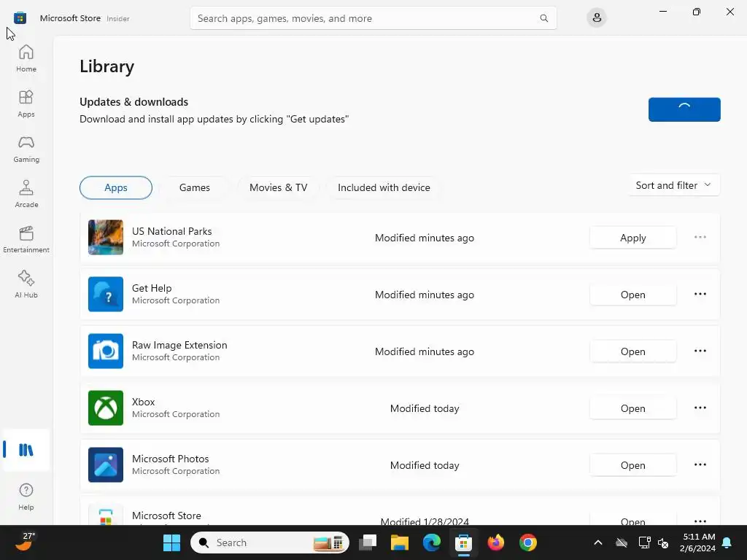This screenshot has width=747, height=560.
Task: Open the notifications bell icon
Action: pyautogui.click(x=727, y=542)
